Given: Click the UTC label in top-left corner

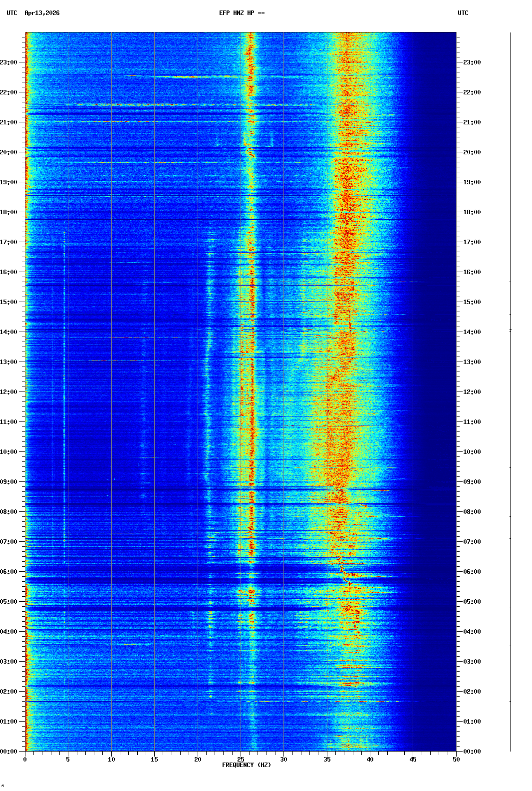Looking at the screenshot, I should click(x=12, y=13).
